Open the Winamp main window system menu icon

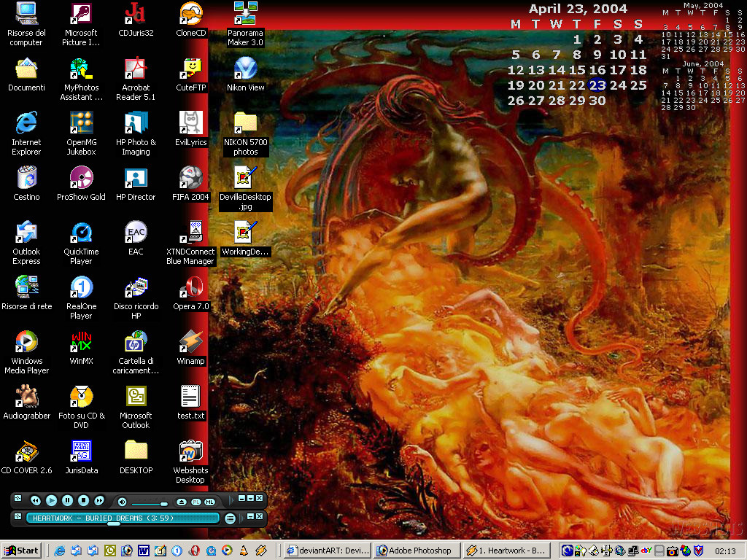point(18,499)
